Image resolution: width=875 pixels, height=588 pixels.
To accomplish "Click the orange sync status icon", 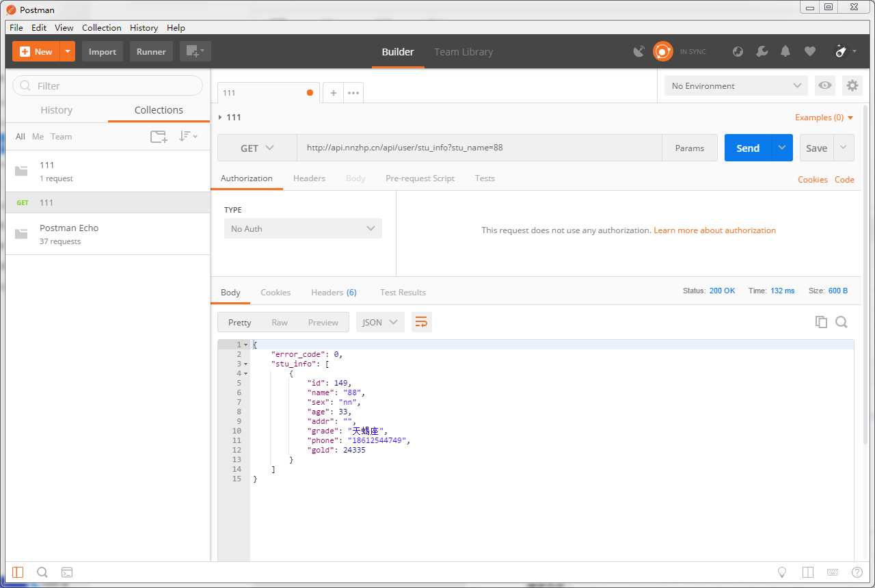I will (662, 51).
